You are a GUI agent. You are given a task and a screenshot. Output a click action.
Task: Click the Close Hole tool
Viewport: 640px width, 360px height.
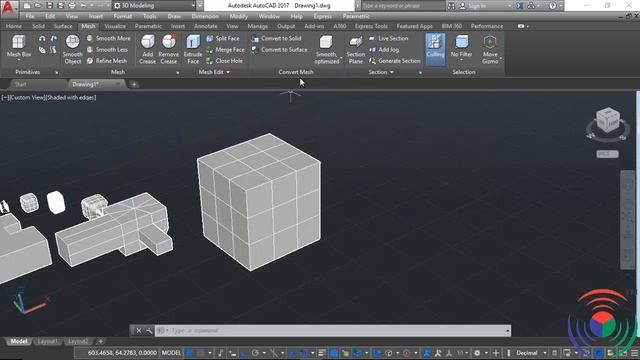224,61
